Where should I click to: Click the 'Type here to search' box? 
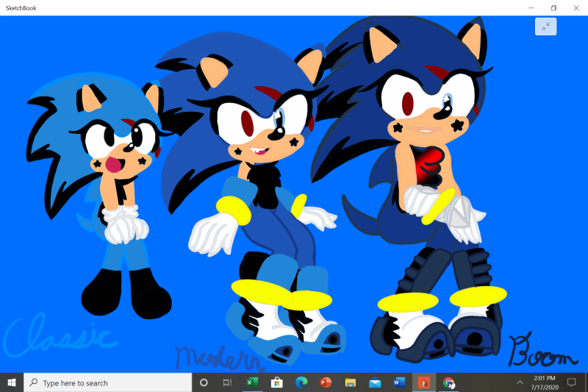[109, 382]
